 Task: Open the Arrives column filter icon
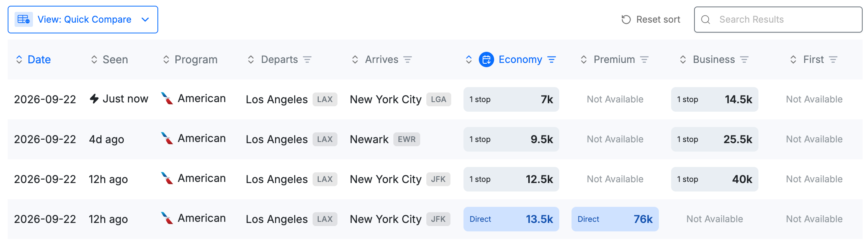click(408, 59)
